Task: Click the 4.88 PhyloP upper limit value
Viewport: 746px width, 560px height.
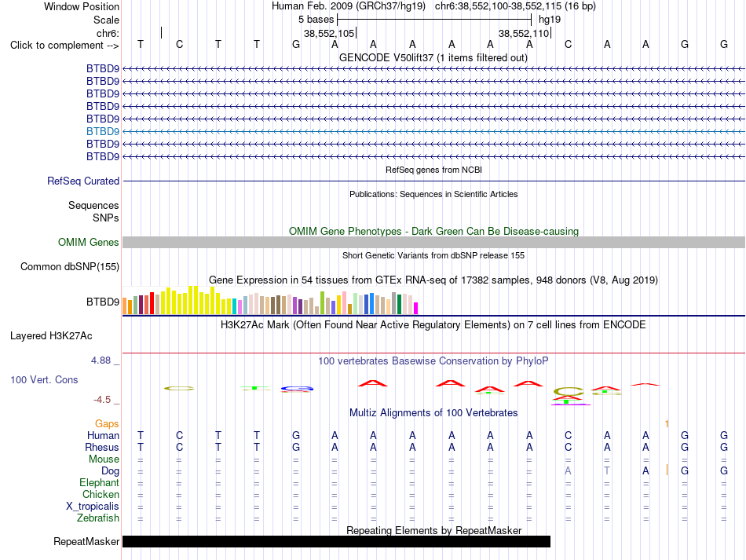Action: click(101, 361)
